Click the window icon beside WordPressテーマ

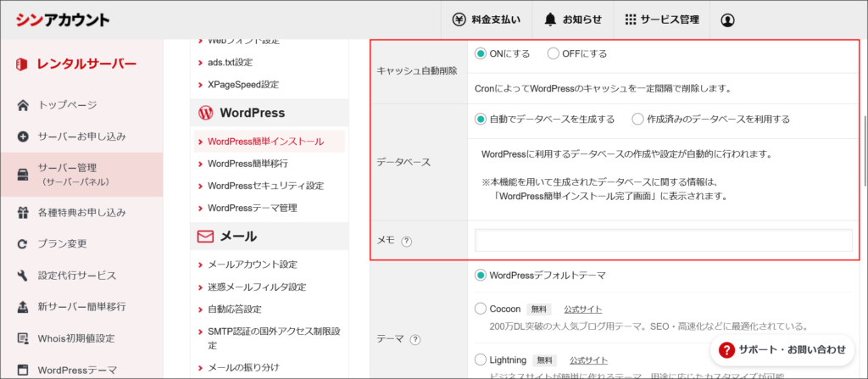coord(23,370)
